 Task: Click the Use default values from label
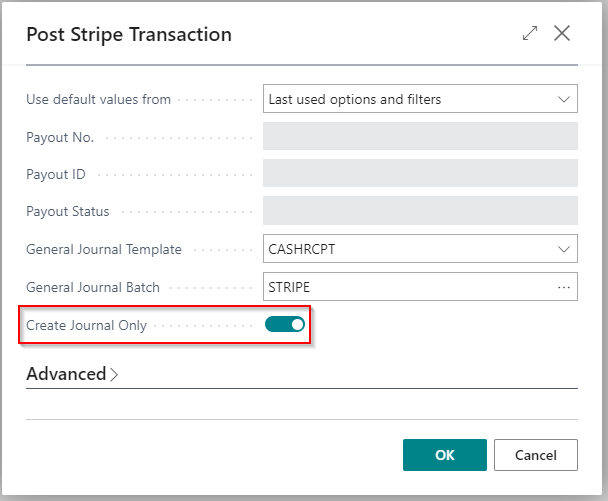(x=98, y=99)
